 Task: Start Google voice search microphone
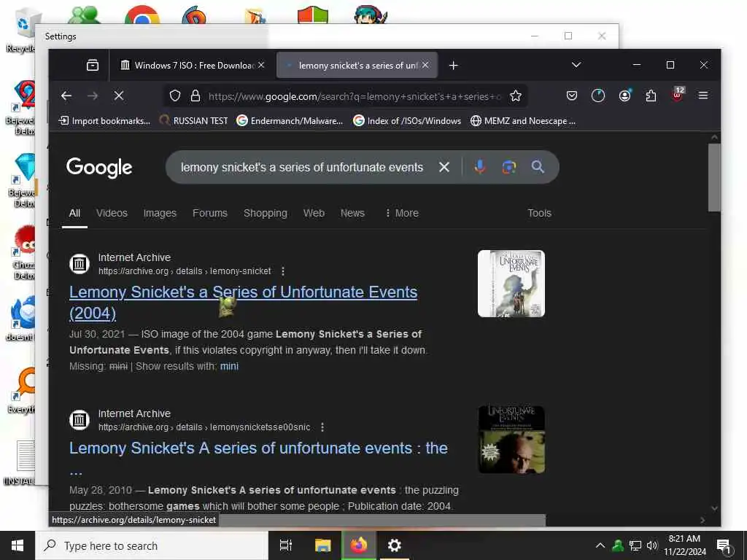tap(480, 167)
